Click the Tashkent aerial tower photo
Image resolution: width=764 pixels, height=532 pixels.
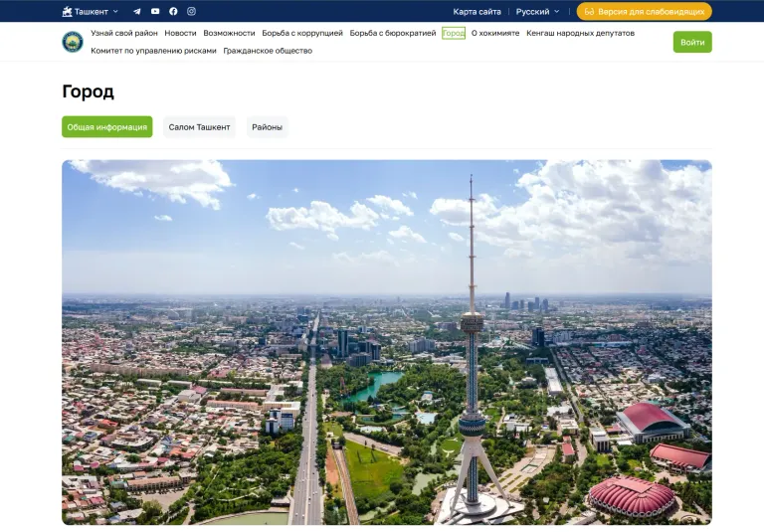pos(387,342)
